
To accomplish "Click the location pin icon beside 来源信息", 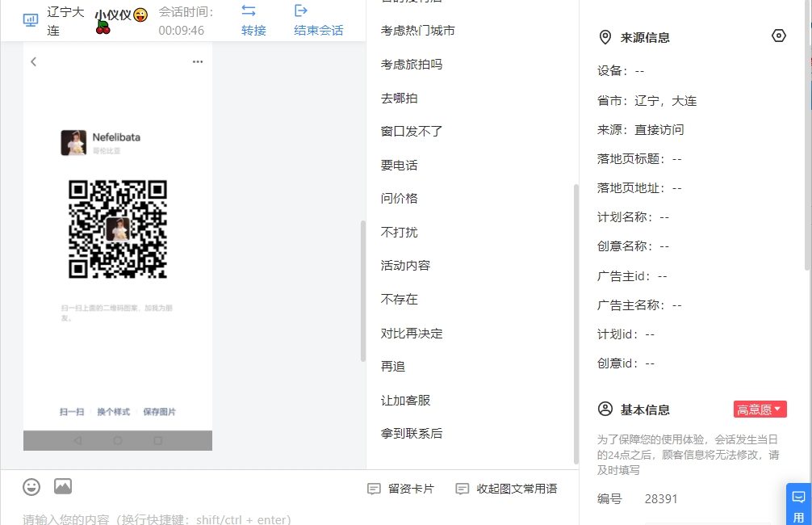I will (x=605, y=37).
